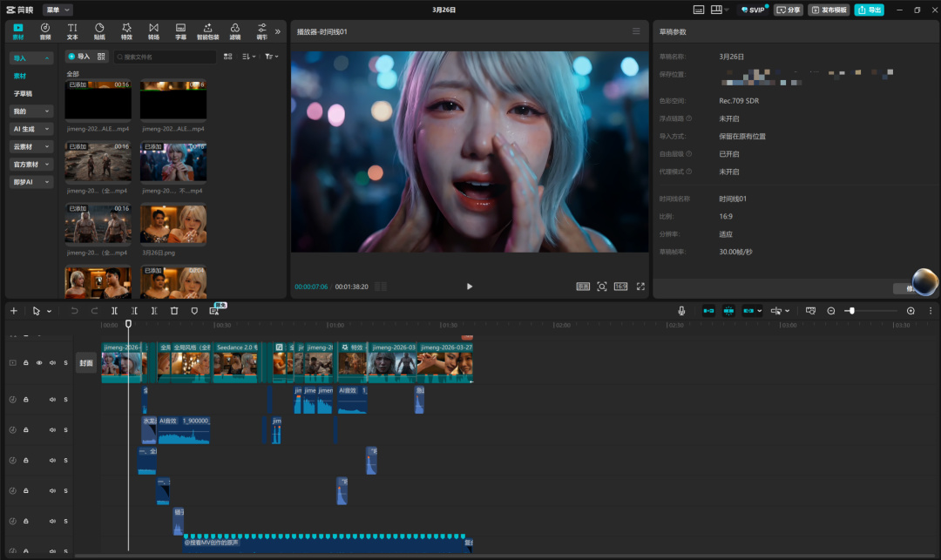Viewport: 941px width, 560px height.
Task: Open the 转场 (Transitions) panel icon
Action: click(153, 31)
